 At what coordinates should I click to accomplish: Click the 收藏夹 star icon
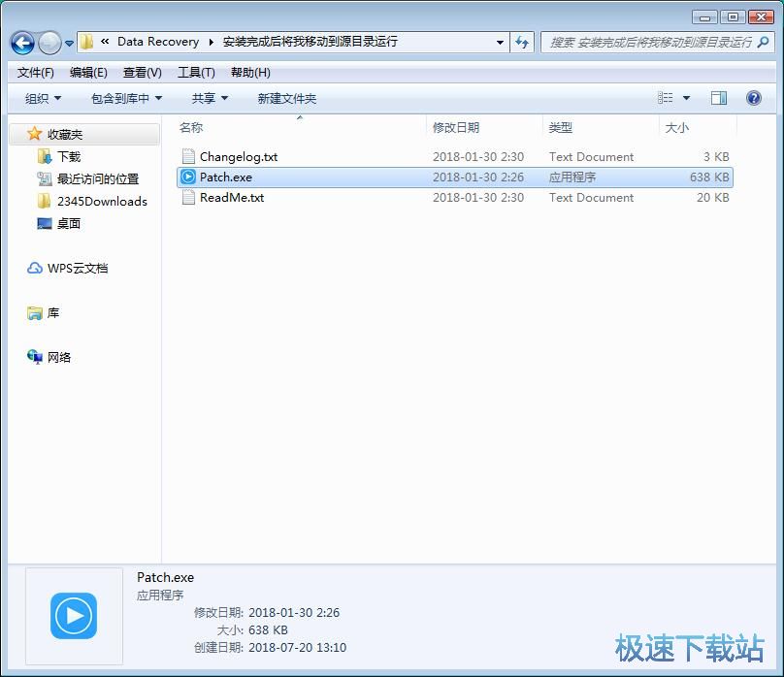click(x=35, y=134)
